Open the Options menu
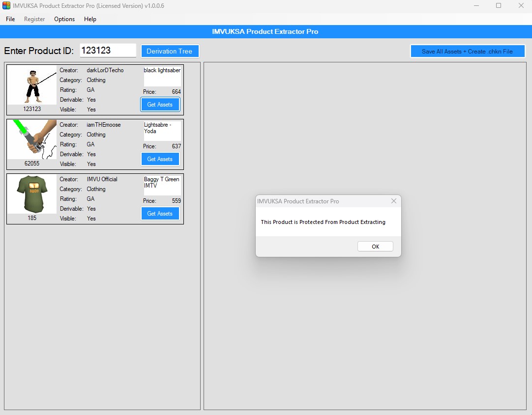532x415 pixels. pos(64,19)
